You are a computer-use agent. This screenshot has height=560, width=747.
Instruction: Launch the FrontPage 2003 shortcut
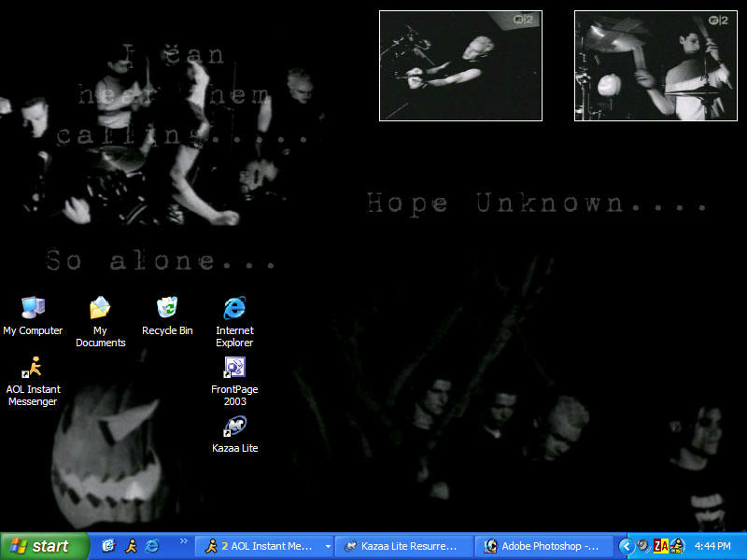click(234, 368)
